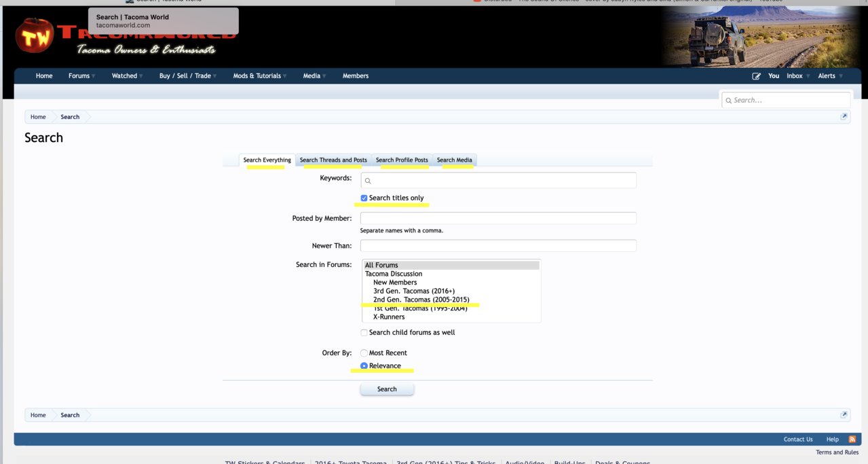This screenshot has width=868, height=464.
Task: Select Tacoma Discussion in the forum list
Action: (451, 274)
